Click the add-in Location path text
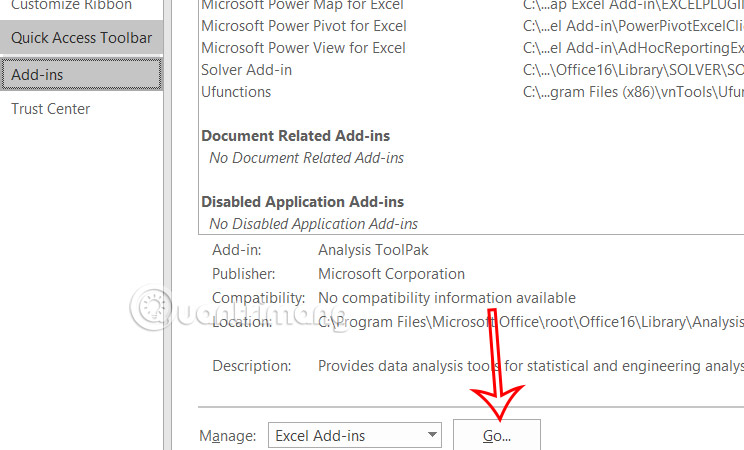Viewport: 744px width, 450px height. coord(530,322)
